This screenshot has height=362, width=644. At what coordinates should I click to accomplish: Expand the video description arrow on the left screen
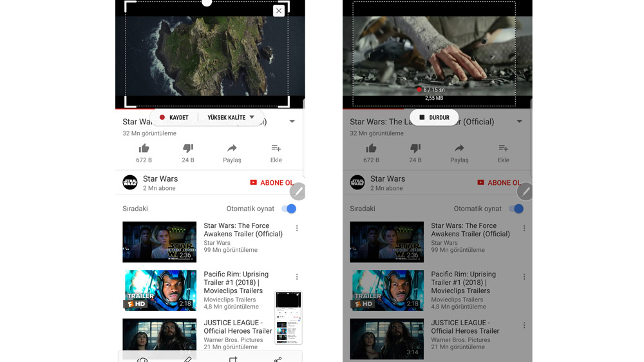pyautogui.click(x=292, y=121)
